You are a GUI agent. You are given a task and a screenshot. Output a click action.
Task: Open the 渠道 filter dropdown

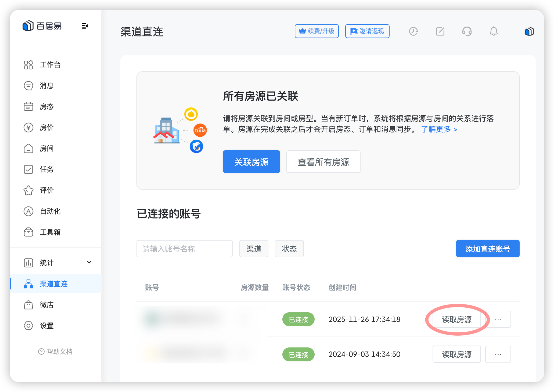(254, 249)
